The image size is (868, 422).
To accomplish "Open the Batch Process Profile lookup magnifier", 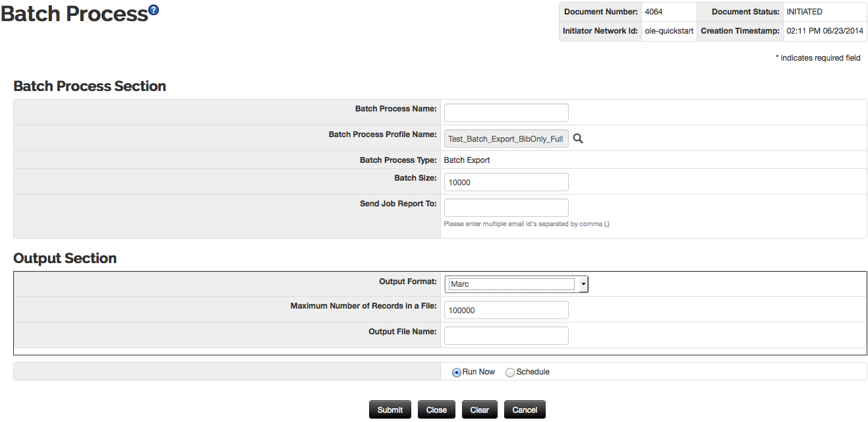I will pyautogui.click(x=578, y=138).
